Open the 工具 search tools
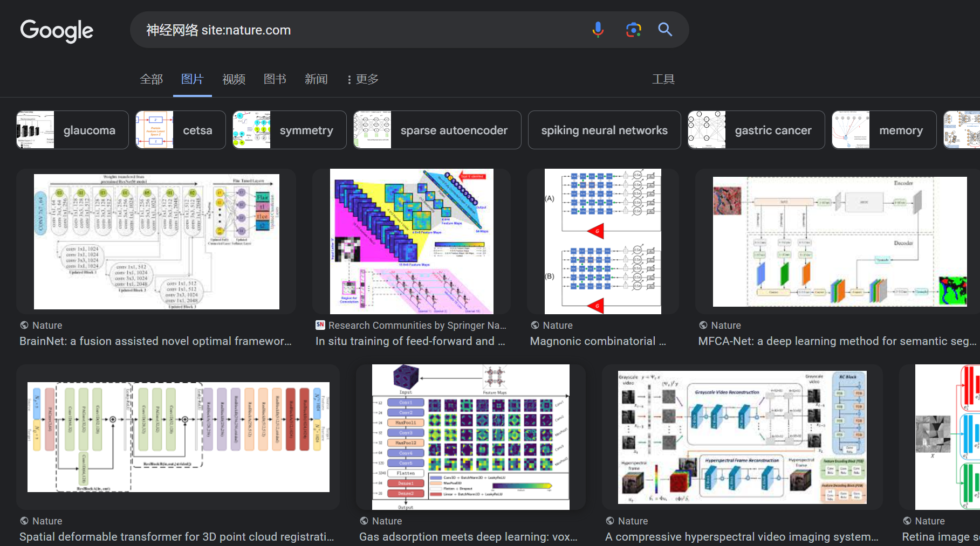980x546 pixels. (663, 79)
